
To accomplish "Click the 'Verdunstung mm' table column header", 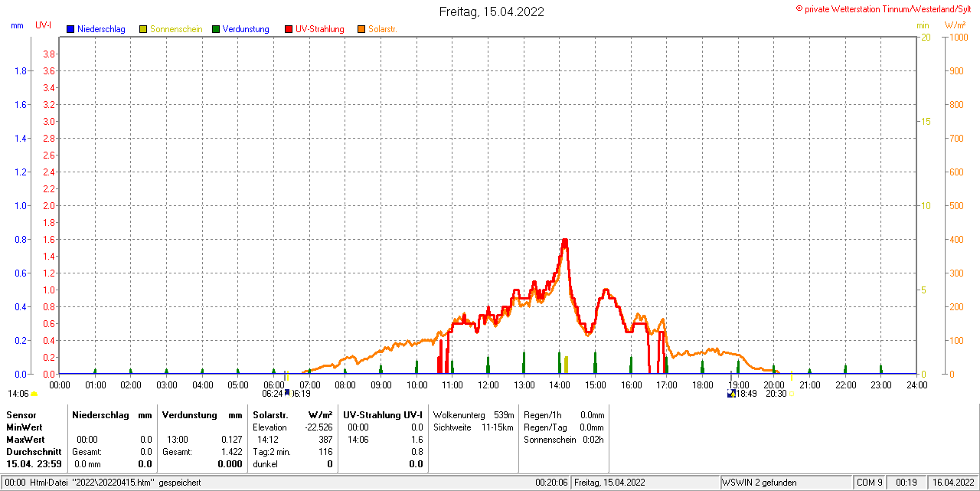I will [x=202, y=414].
